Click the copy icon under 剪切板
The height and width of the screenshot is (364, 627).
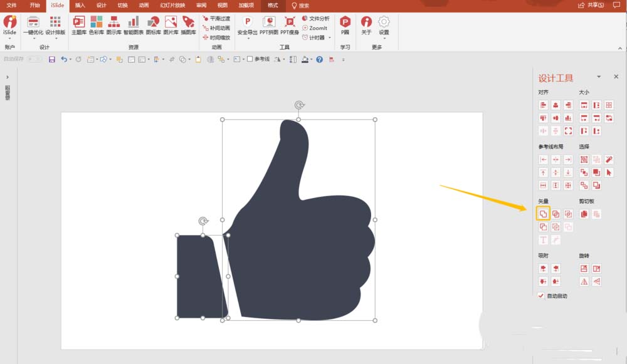point(584,214)
